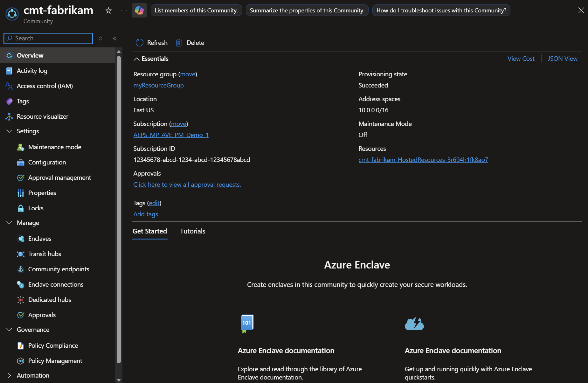
Task: Click the 101 documentation book icon
Action: 247,324
